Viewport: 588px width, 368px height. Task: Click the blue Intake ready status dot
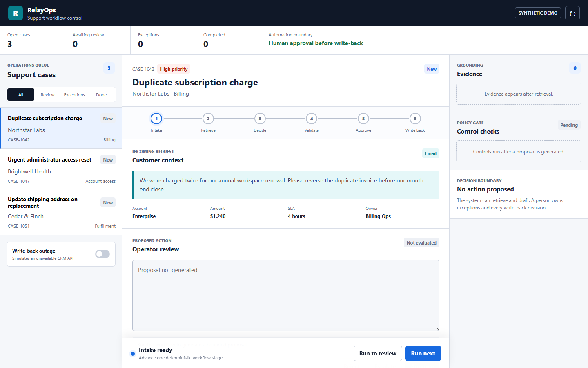133,354
